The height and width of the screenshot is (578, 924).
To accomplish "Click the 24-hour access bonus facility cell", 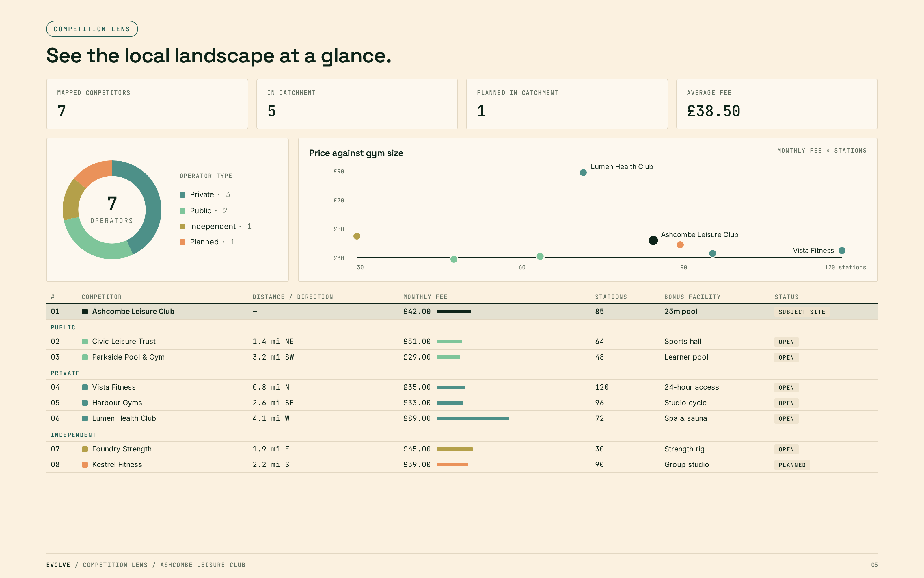I will point(691,387).
